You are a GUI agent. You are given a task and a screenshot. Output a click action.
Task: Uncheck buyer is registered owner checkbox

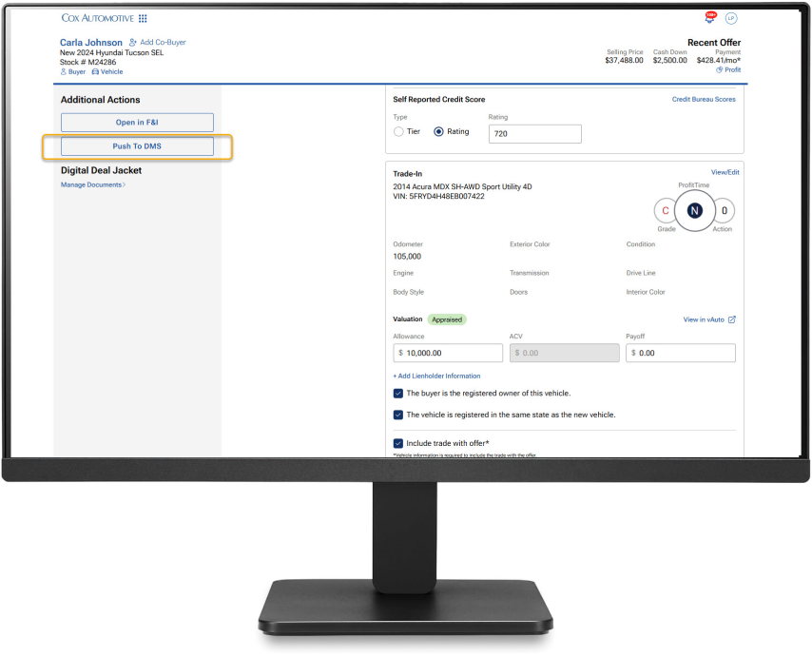click(x=398, y=393)
